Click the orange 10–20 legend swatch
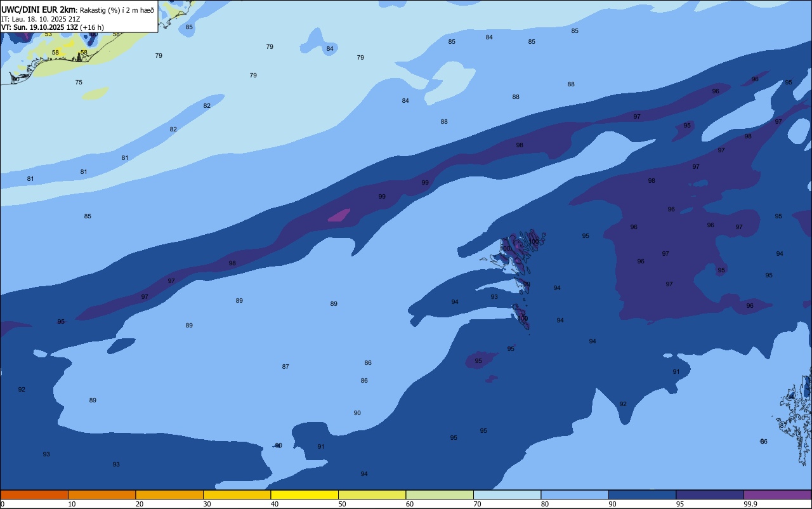Viewport: 812px width, 509px height. [101, 494]
